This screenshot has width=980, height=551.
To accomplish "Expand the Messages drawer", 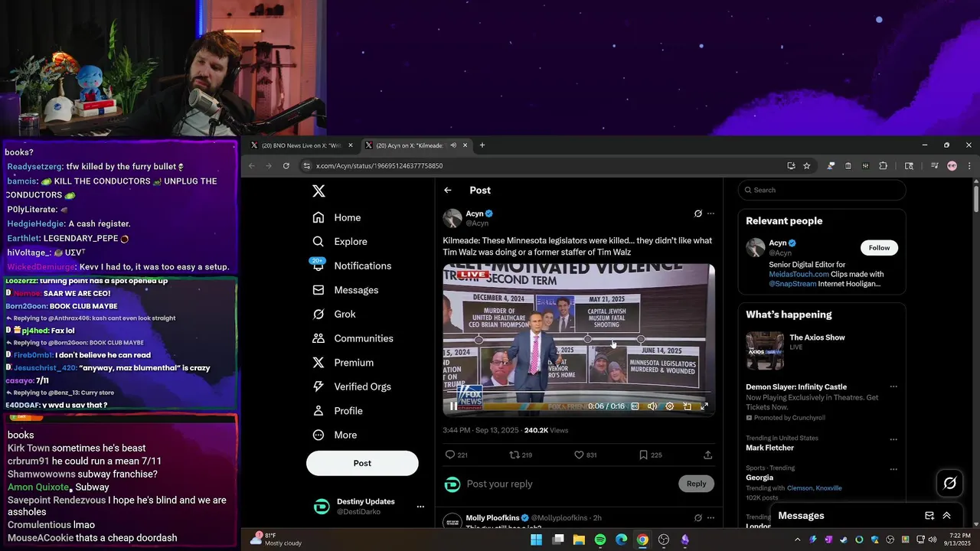I will [x=947, y=516].
